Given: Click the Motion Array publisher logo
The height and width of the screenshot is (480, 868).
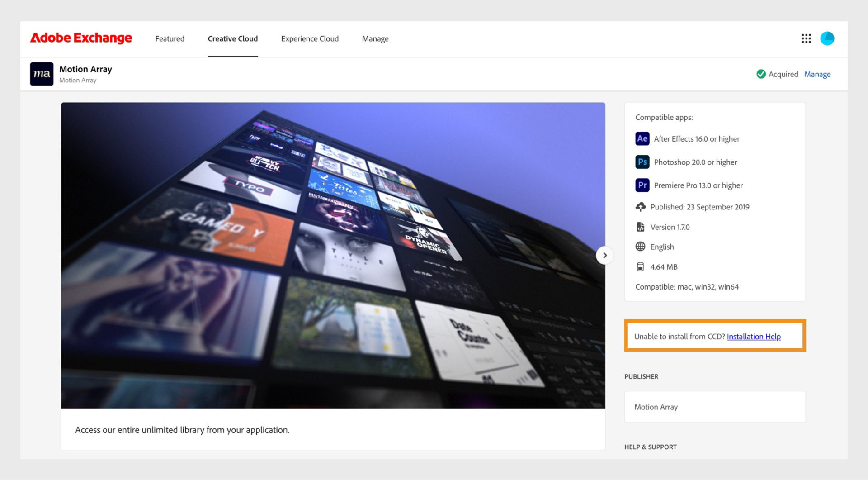Looking at the screenshot, I should coord(41,74).
